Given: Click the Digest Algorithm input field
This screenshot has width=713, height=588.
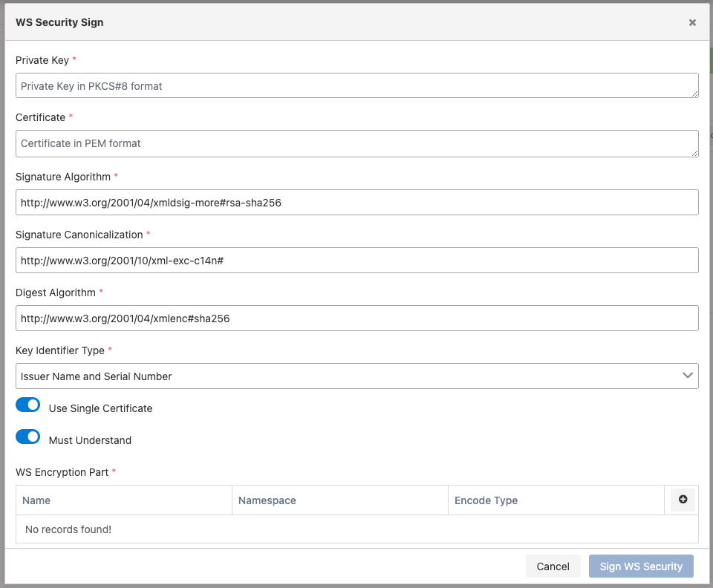Looking at the screenshot, I should pos(356,318).
